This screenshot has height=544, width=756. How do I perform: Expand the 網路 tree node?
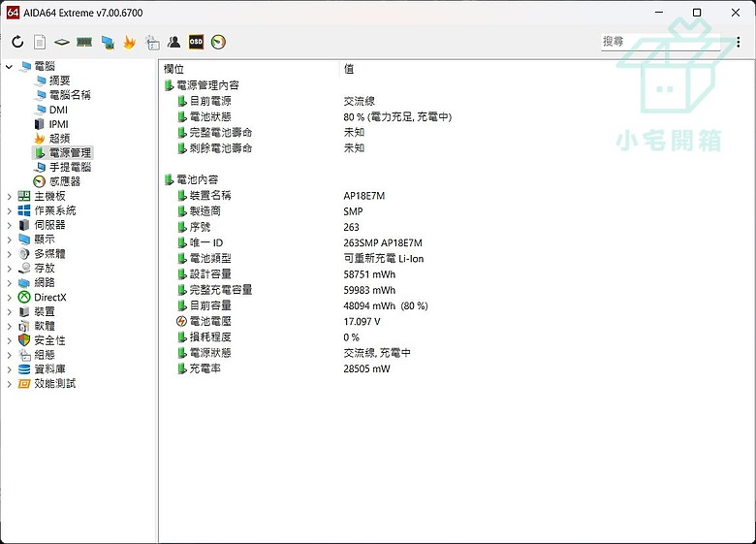9,283
